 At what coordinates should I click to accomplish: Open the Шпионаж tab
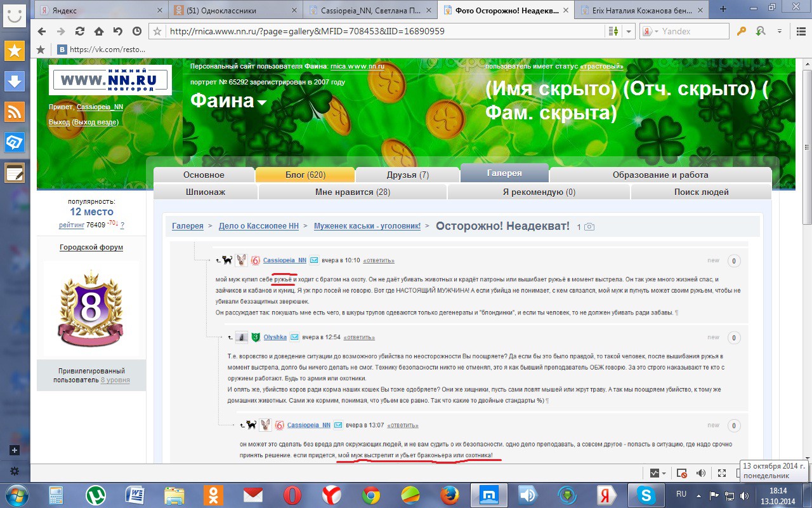(206, 192)
